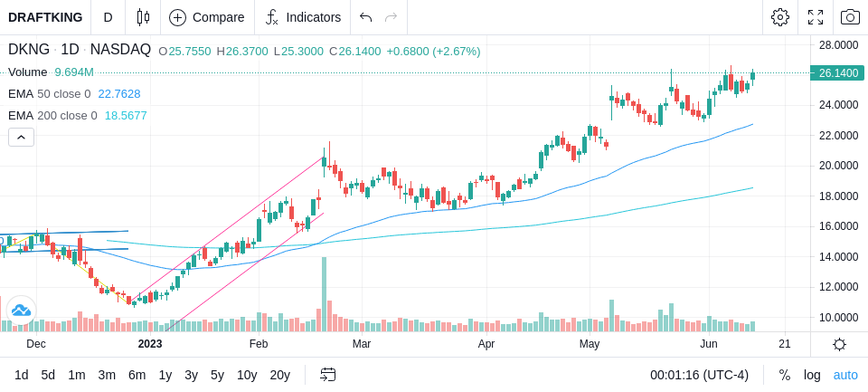The width and height of the screenshot is (868, 392).
Task: Click the Mar date axis label
Action: [362, 344]
